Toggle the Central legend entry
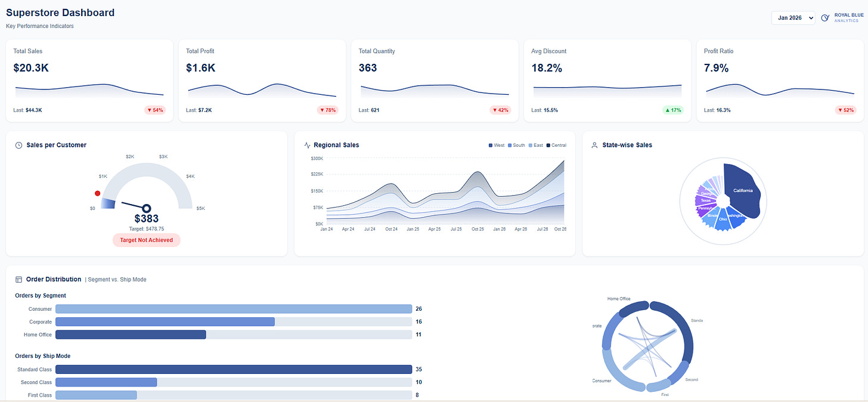Viewport: 868px width, 402px height. (x=556, y=146)
